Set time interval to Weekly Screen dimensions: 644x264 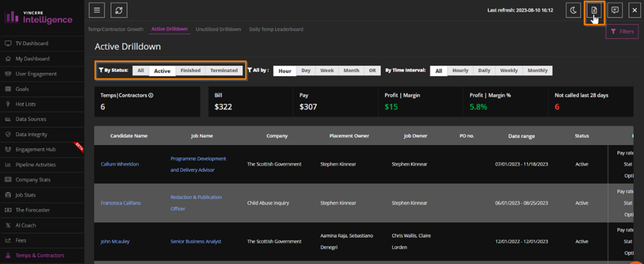click(509, 71)
